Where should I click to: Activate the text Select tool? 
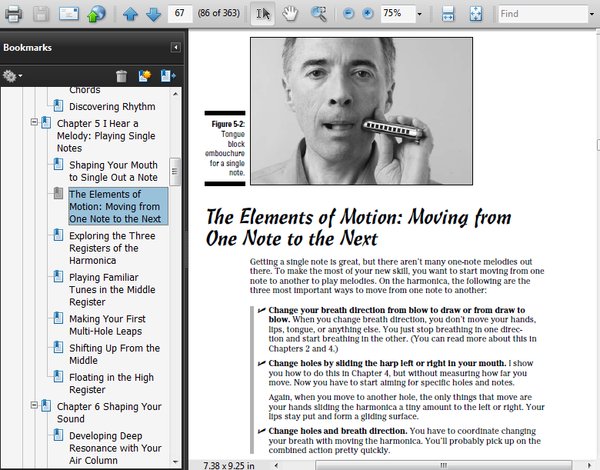(262, 14)
